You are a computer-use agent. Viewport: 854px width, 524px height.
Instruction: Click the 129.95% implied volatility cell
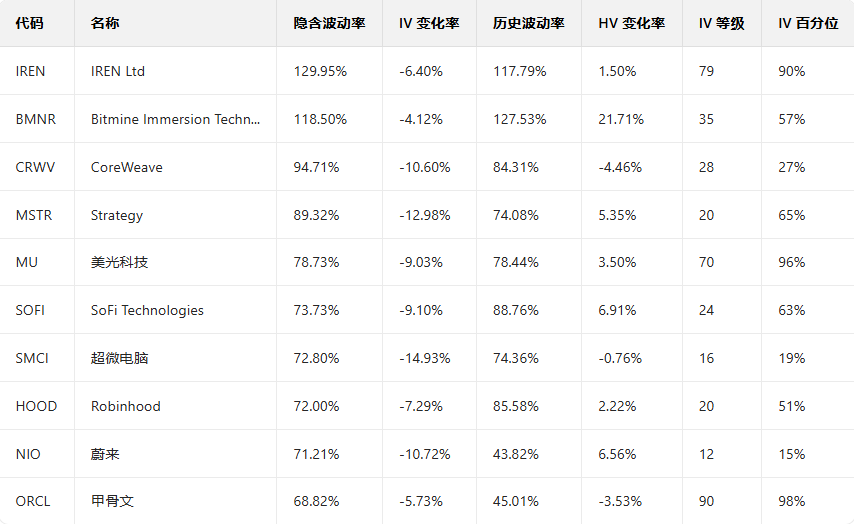tap(320, 71)
